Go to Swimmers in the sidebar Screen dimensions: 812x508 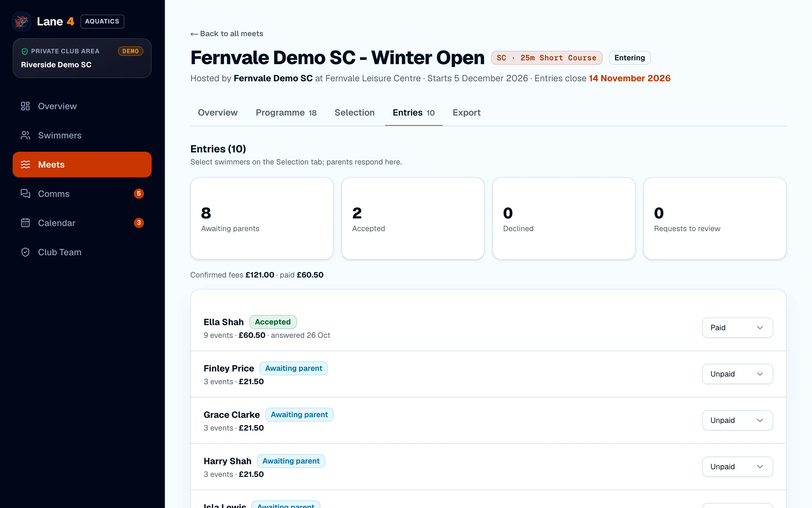82,135
